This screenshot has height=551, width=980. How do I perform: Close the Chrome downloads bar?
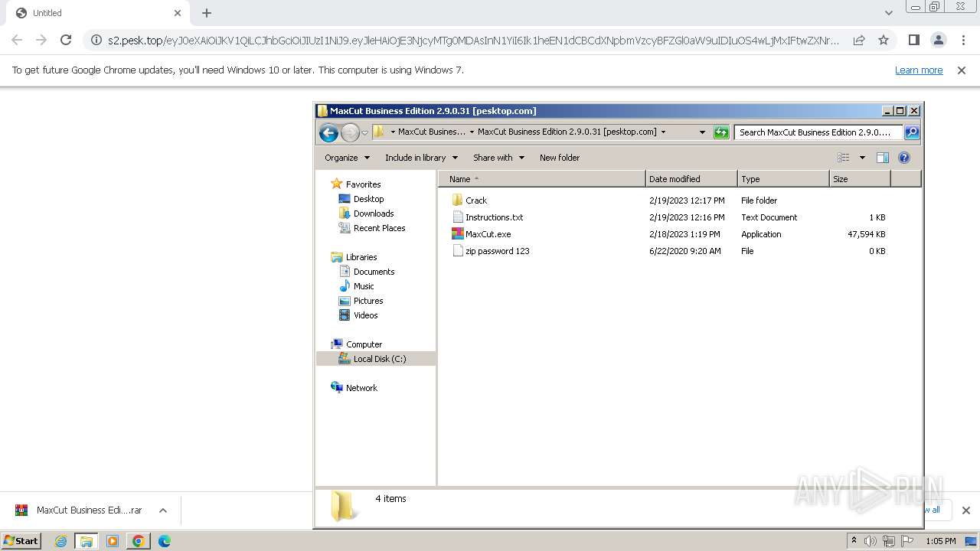point(965,510)
